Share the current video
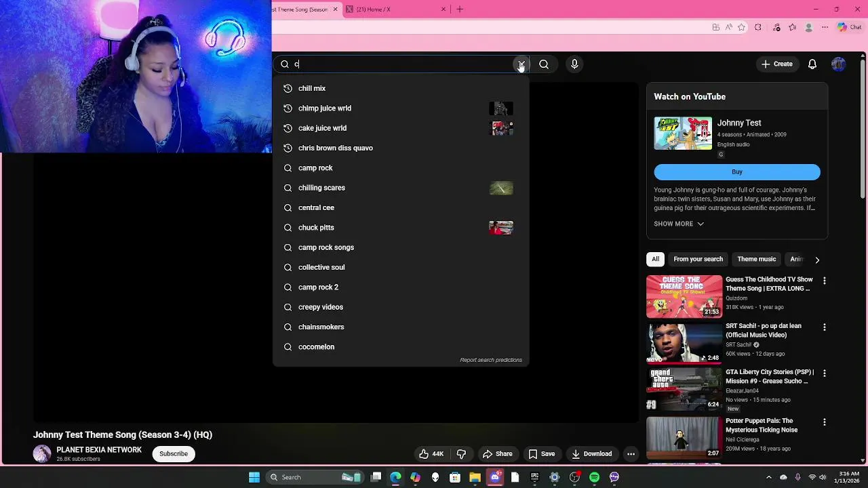This screenshot has width=868, height=488. click(497, 454)
